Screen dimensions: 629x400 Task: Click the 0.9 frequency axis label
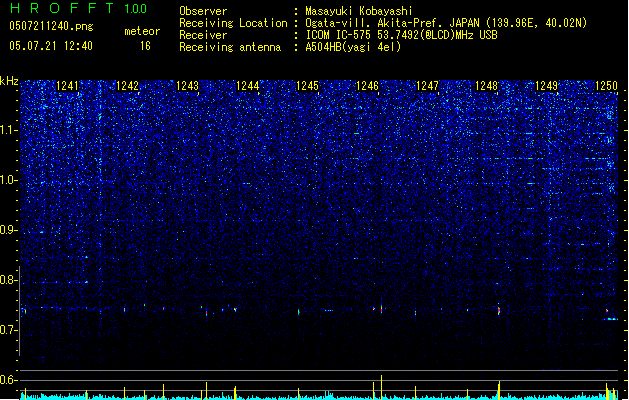9,230
